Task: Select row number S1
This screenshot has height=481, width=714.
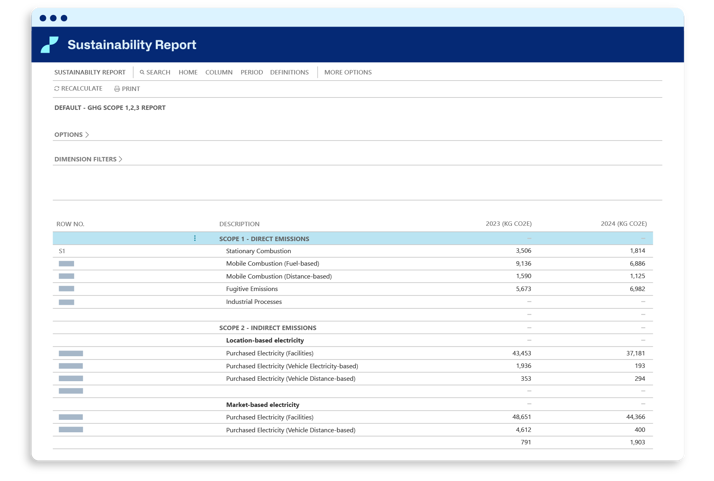Action: click(x=62, y=251)
